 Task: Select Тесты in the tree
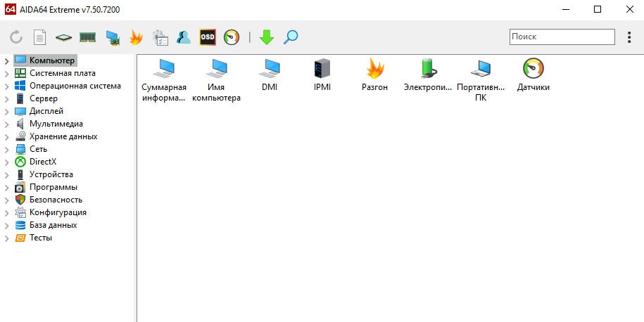[41, 238]
